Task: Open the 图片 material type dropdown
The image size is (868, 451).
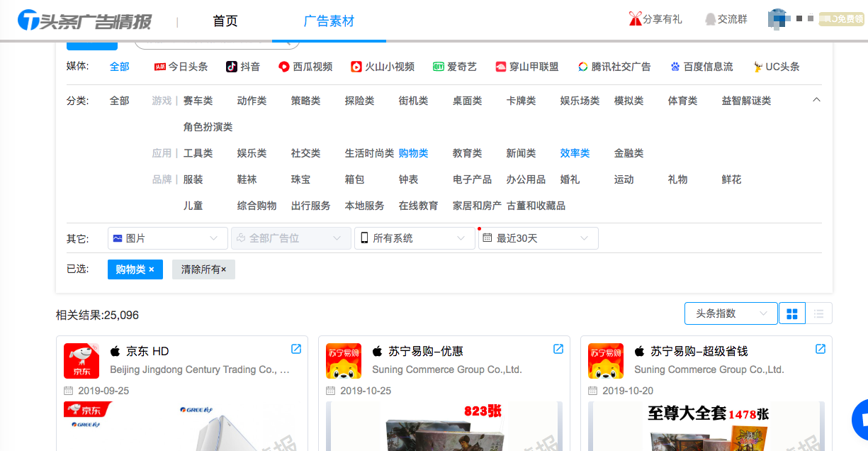Action: [168, 238]
